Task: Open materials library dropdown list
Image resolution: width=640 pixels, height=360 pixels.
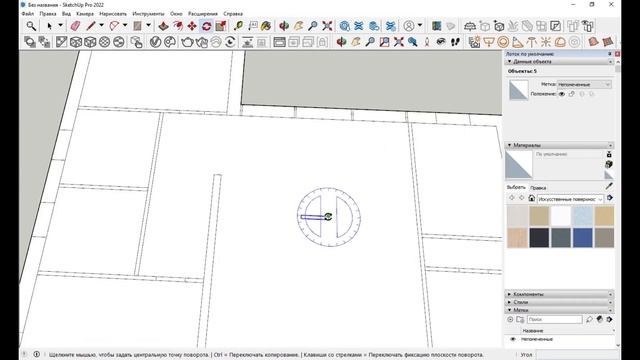Action: click(x=570, y=199)
